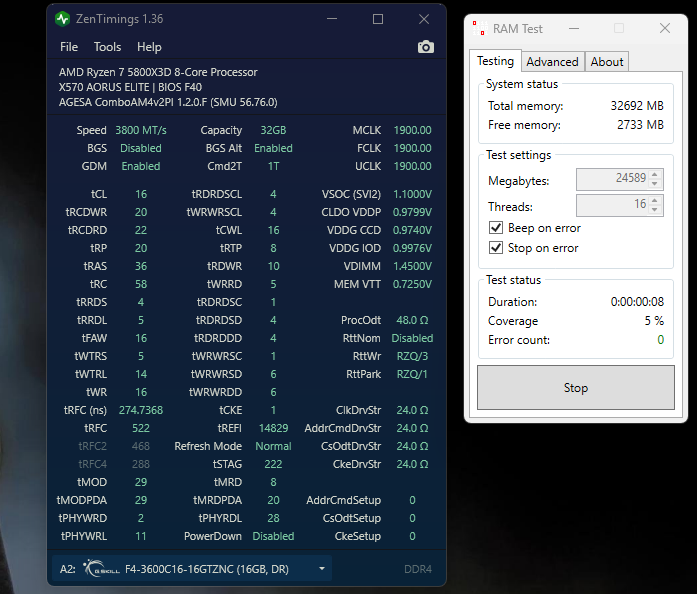Click the Duration value 0:00:00:08

(x=637, y=302)
